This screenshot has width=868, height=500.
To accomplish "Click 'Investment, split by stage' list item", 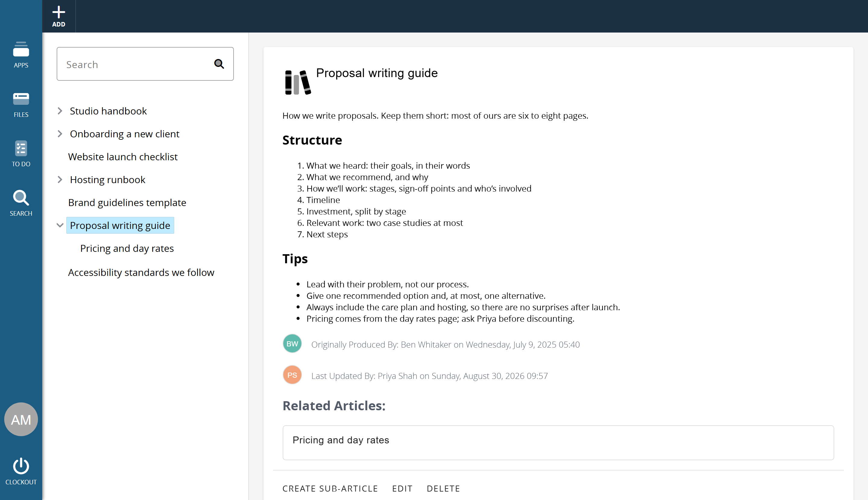I will 356,211.
